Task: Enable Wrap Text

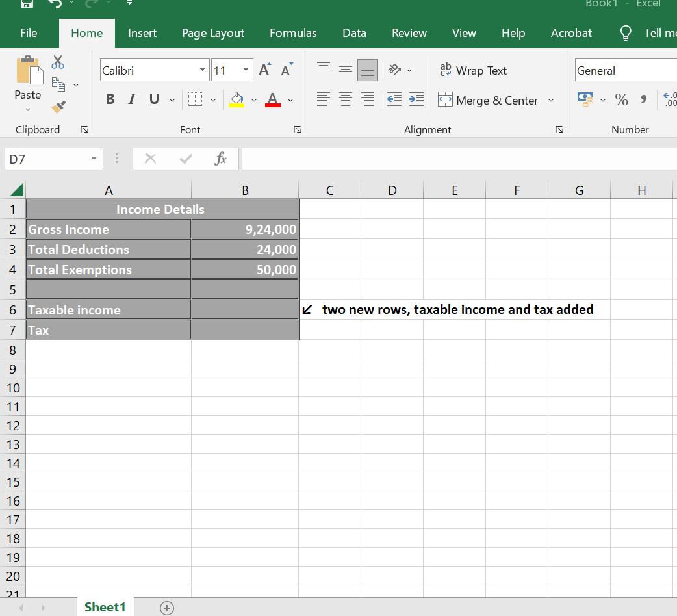Action: click(473, 70)
